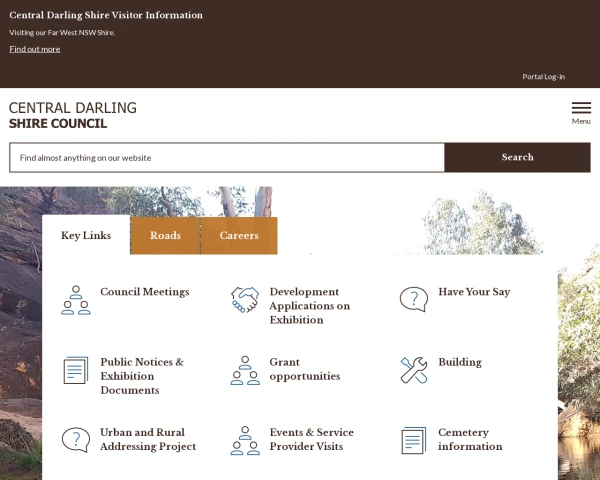Open the Cemetery information link
600x480 pixels.
coord(470,439)
